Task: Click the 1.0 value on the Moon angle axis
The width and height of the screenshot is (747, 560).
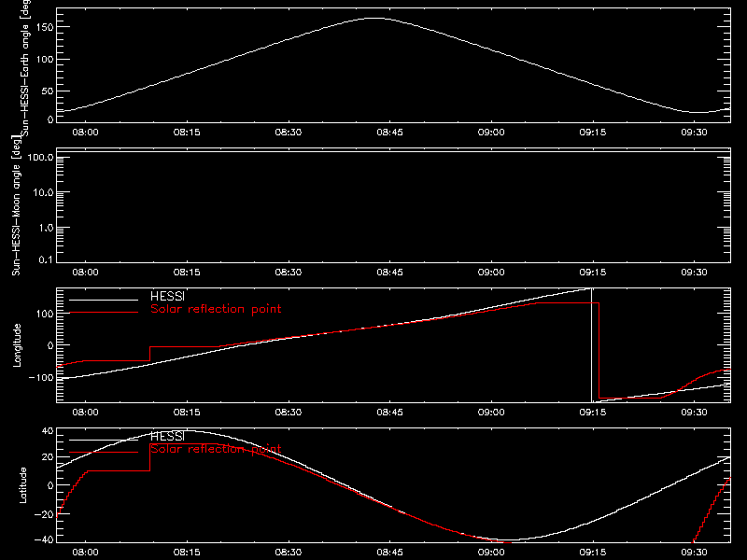Action: 46,228
